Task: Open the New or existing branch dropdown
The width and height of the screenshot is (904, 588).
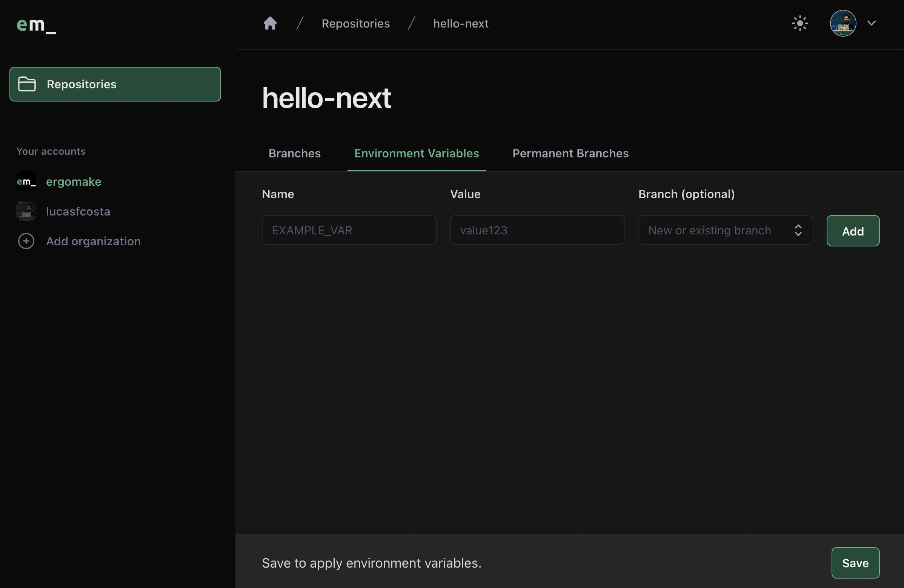Action: 710,231
